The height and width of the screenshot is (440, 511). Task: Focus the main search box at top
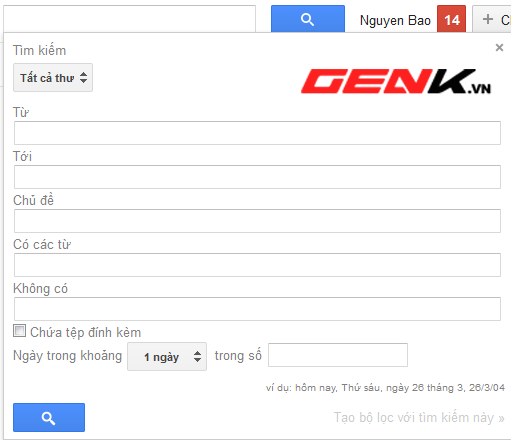[x=129, y=19]
